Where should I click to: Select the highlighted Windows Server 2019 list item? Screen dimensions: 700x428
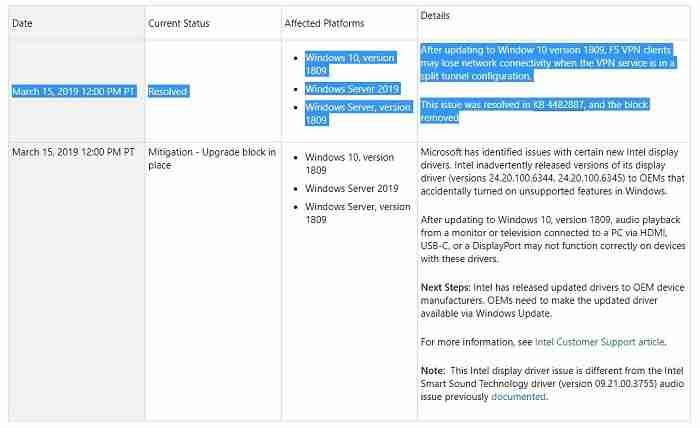[x=352, y=86]
